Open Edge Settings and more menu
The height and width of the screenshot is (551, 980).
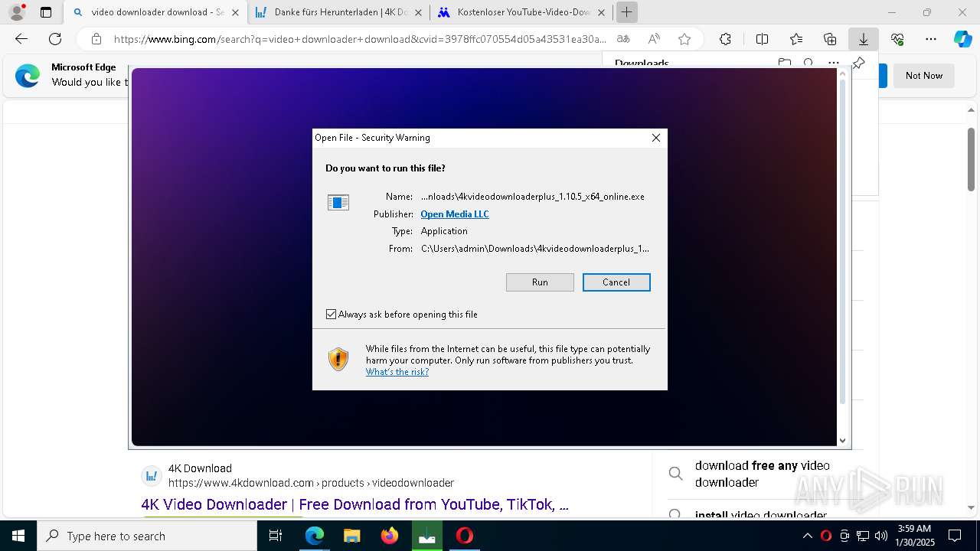click(x=931, y=39)
